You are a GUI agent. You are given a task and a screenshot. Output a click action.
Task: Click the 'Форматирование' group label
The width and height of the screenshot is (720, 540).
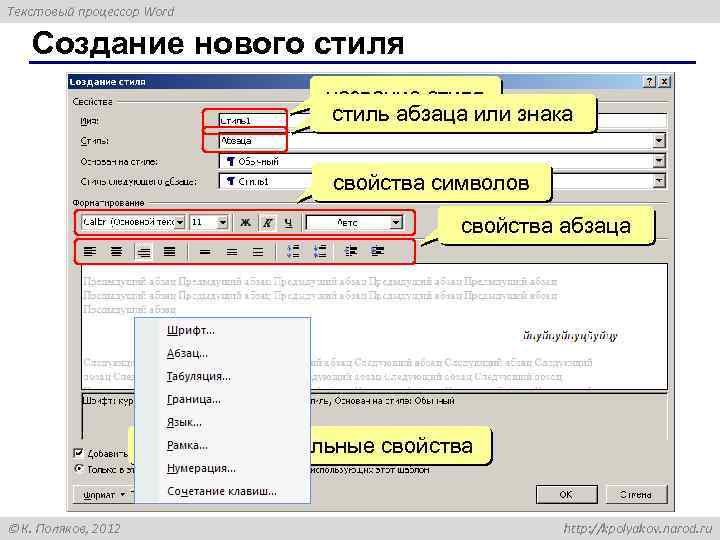108,202
